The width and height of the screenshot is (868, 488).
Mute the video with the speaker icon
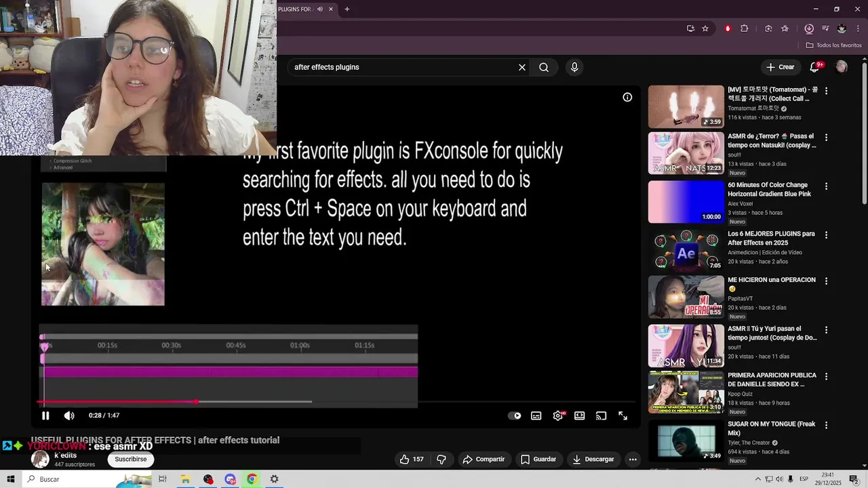click(x=69, y=415)
